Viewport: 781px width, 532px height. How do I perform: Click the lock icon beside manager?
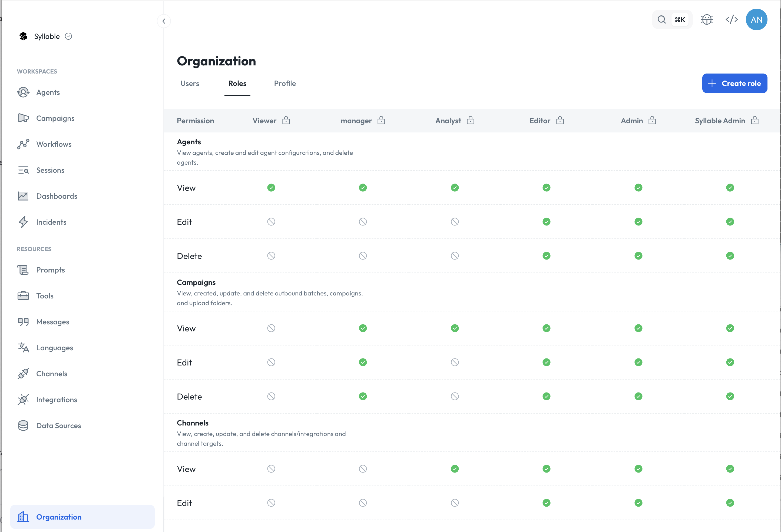click(381, 120)
